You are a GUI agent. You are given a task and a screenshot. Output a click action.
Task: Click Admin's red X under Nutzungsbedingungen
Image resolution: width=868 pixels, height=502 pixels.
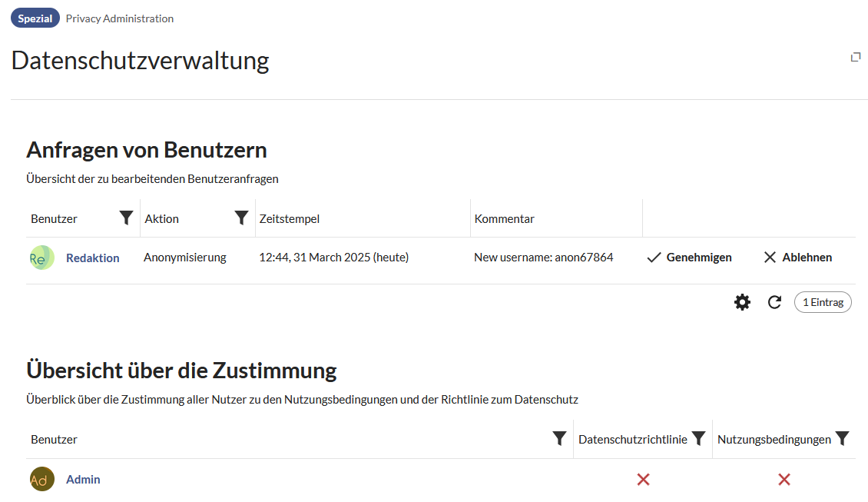tap(784, 479)
